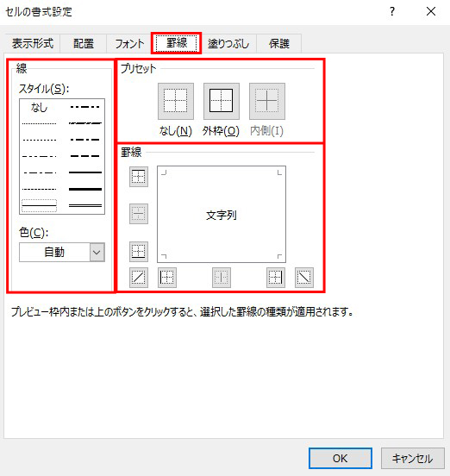450x476 pixels.
Task: Switch to the 保護 tab
Action: pos(278,43)
